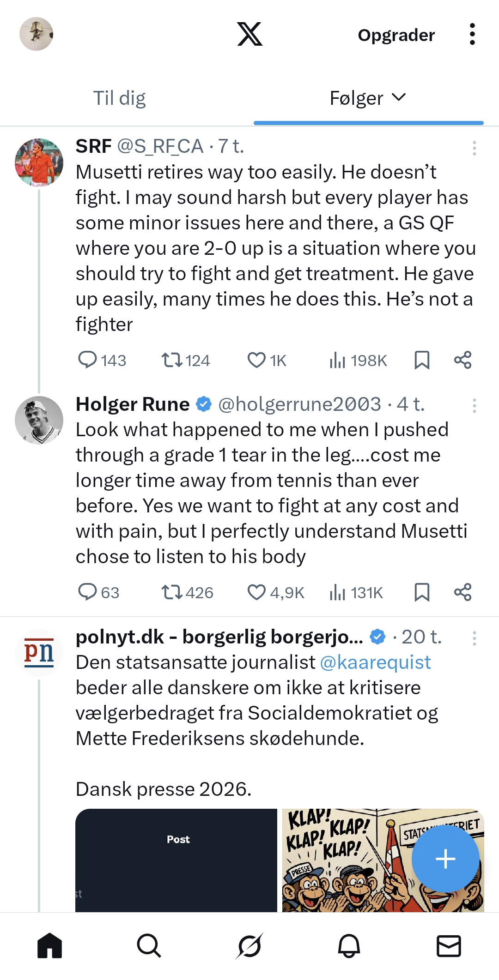This screenshot has width=499, height=980.
Task: Open notifications bell
Action: pyautogui.click(x=349, y=946)
